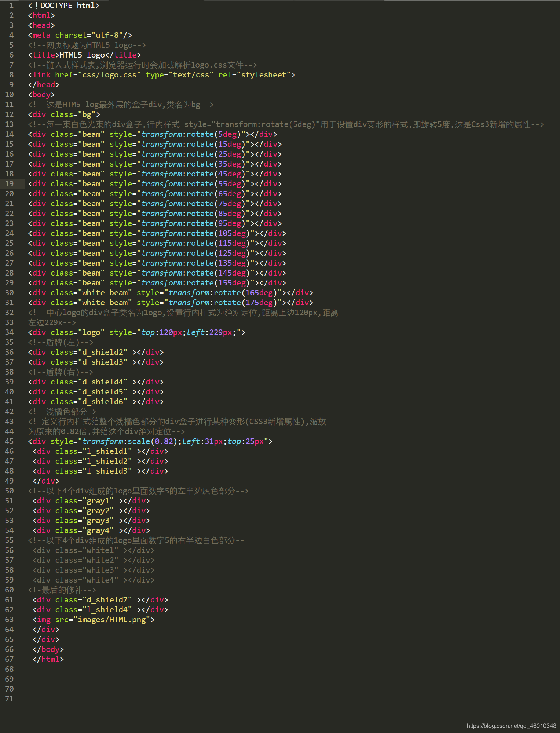This screenshot has height=733, width=560.
Task: Click the commented white2 div line
Action: click(94, 560)
